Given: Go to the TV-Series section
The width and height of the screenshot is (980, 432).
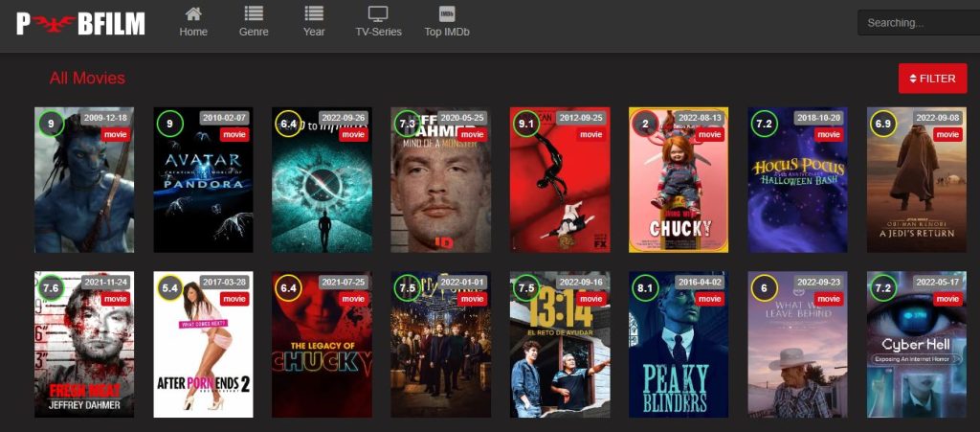Looking at the screenshot, I should click(x=378, y=22).
